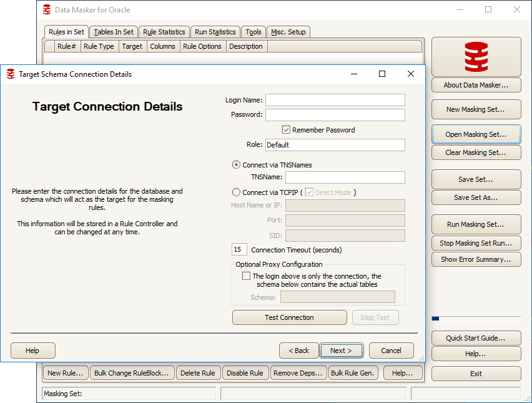Click the Masking Set status bar field
532x403 pixels.
coord(129,394)
